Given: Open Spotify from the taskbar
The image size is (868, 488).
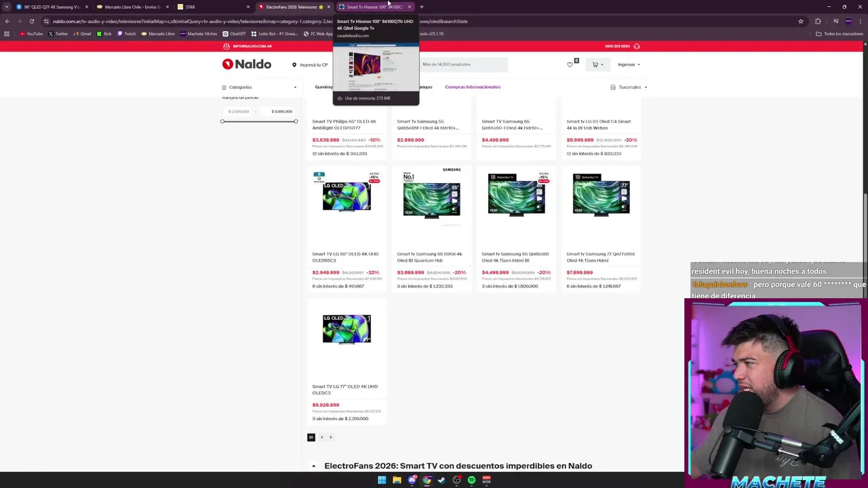Looking at the screenshot, I should tap(471, 480).
